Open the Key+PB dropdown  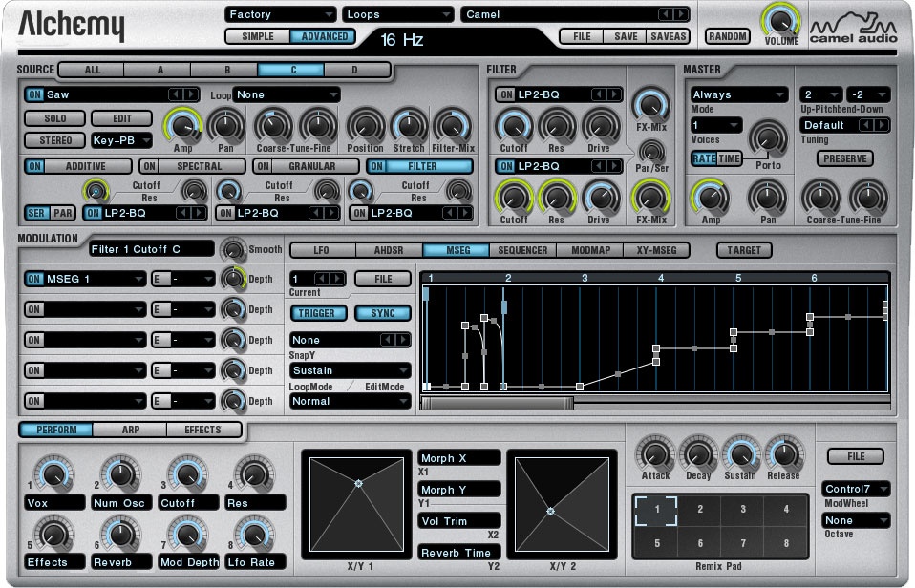[x=121, y=140]
